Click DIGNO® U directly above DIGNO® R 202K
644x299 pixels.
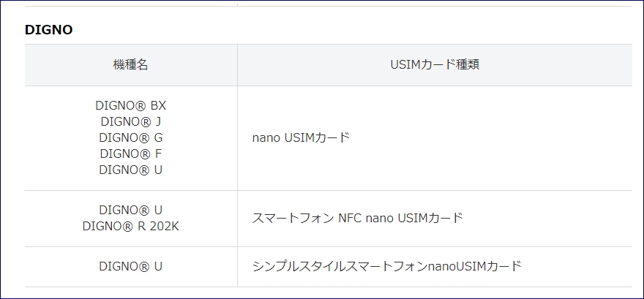(130, 211)
